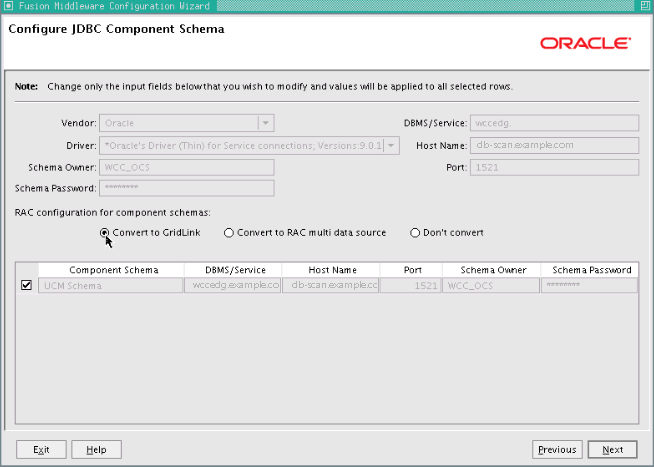
Task: Expand the Driver combo box
Action: (x=391, y=146)
